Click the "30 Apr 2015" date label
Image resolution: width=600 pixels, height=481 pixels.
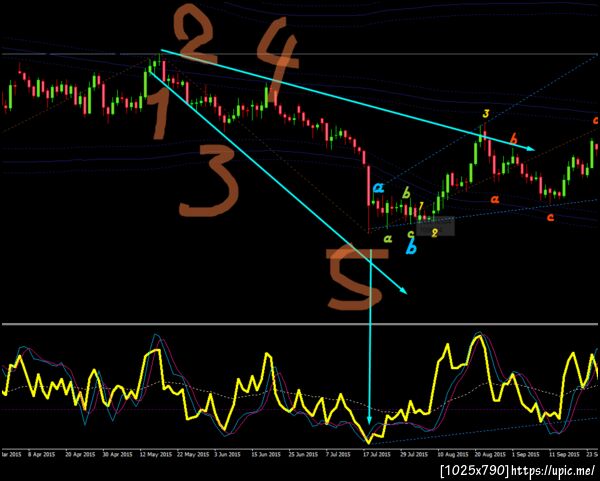pyautogui.click(x=117, y=455)
